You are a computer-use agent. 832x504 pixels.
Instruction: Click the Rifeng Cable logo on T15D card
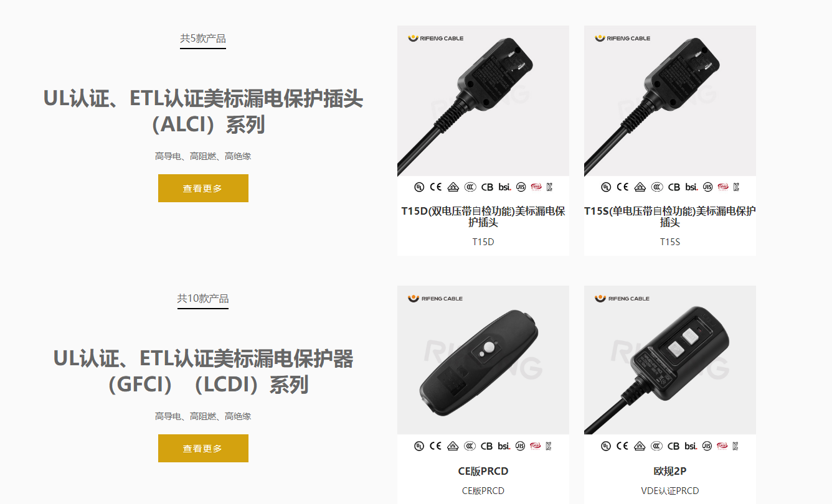click(x=436, y=39)
